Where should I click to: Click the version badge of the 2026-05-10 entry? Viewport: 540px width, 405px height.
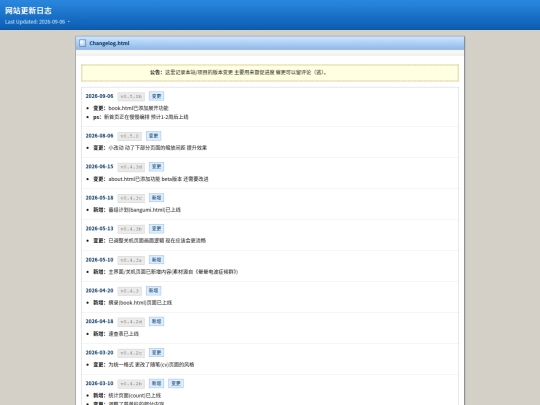pos(131,260)
